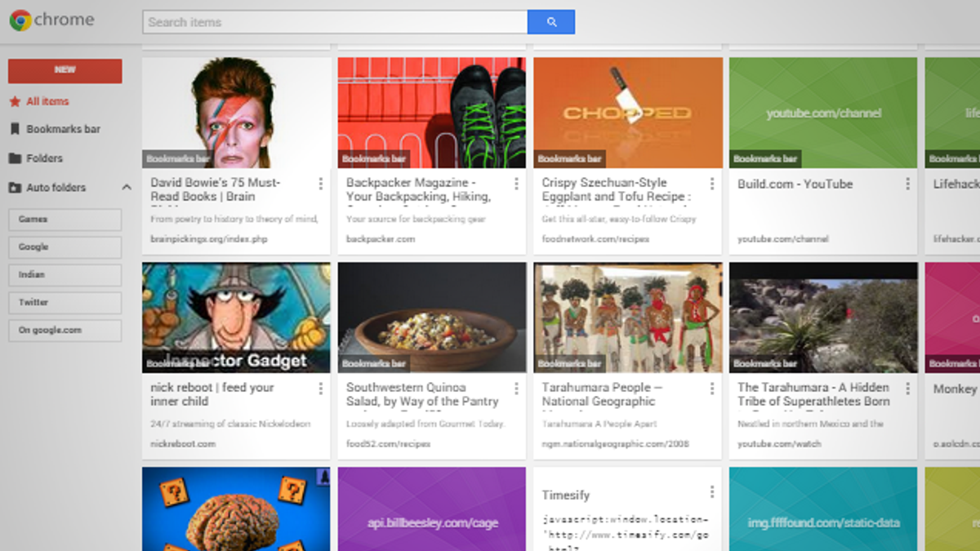Open three-dot menu on Backpacker Magazine card
Viewport: 980px width, 551px height.
(516, 184)
